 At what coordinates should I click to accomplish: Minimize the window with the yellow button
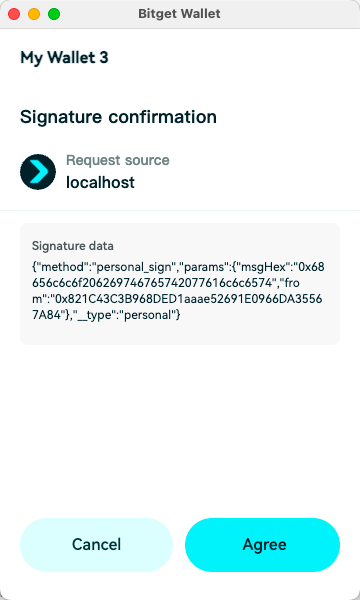coord(34,14)
